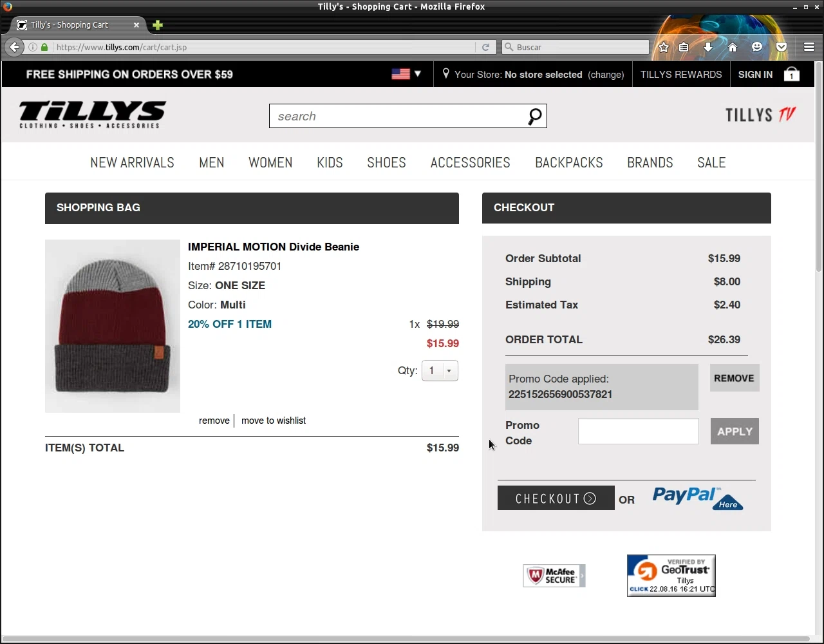Open the MEN menu

[212, 162]
